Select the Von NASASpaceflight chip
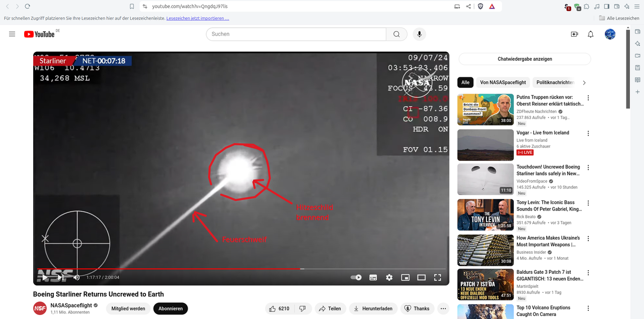This screenshot has width=644, height=319. coord(503,82)
